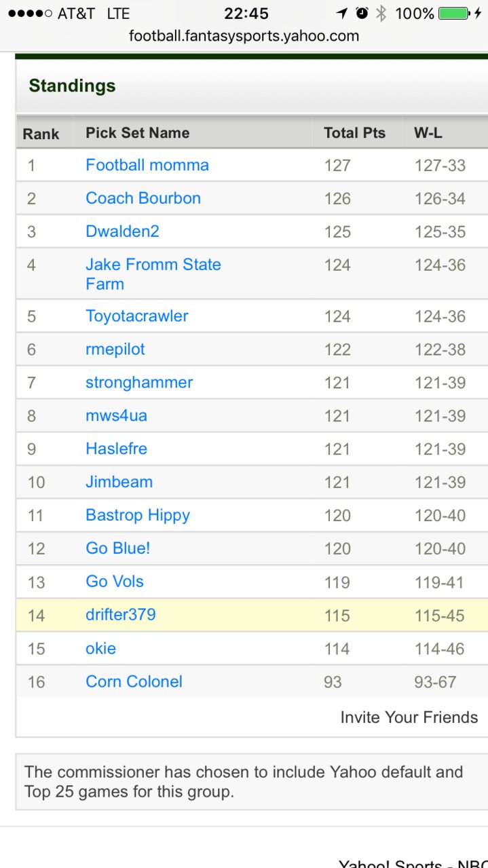Tap the Pick Set Name column header

pos(137,133)
